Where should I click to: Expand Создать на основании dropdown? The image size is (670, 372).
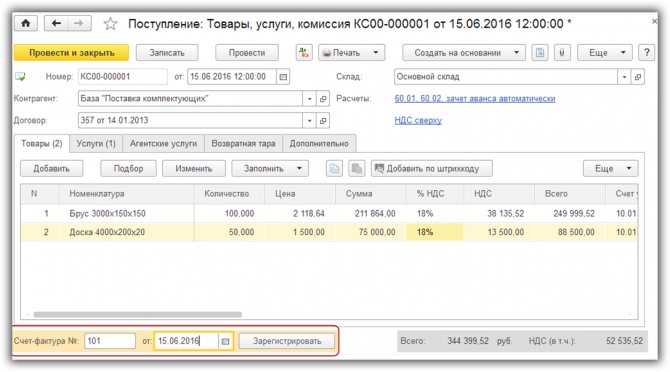click(x=516, y=53)
